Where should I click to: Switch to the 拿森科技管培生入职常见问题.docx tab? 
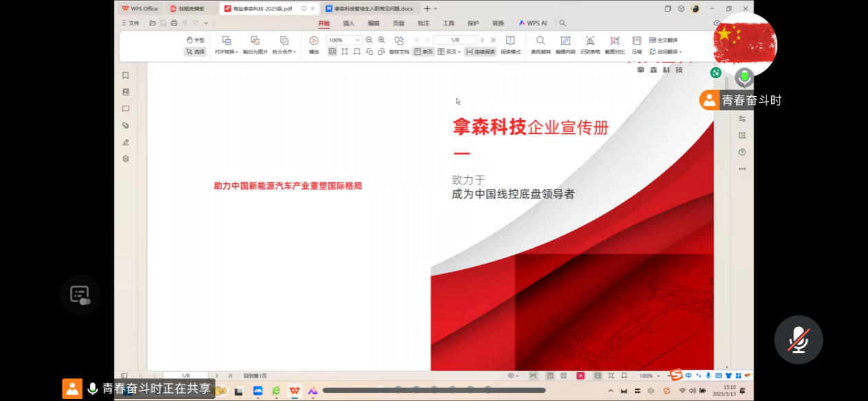369,8
